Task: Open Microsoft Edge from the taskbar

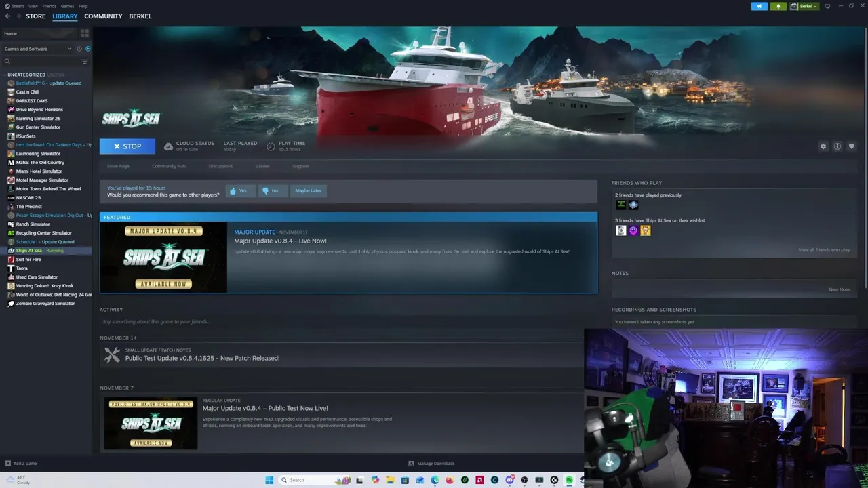Action: point(435,480)
